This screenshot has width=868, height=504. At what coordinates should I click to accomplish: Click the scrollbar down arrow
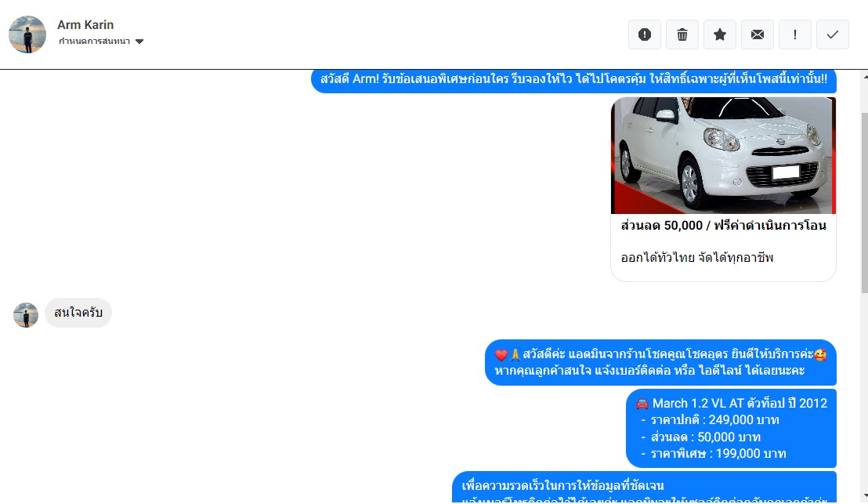tap(865, 495)
